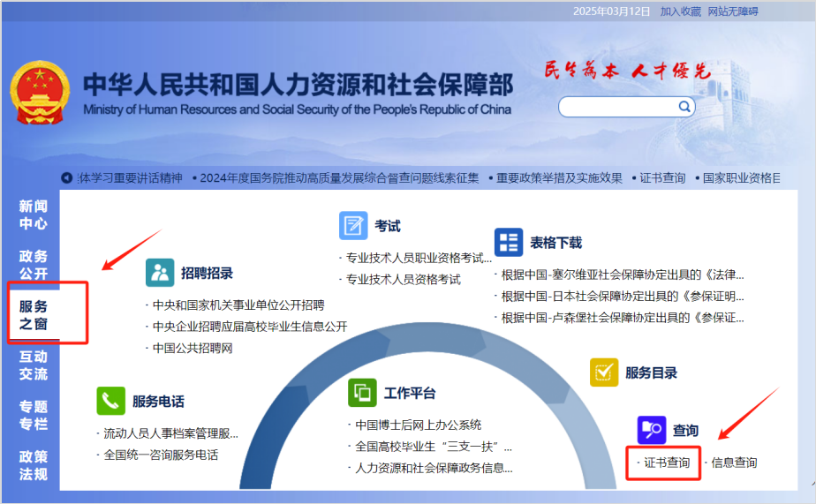This screenshot has width=816, height=504.
Task: Click the 工作平台 green squares icon
Action: pos(362,393)
